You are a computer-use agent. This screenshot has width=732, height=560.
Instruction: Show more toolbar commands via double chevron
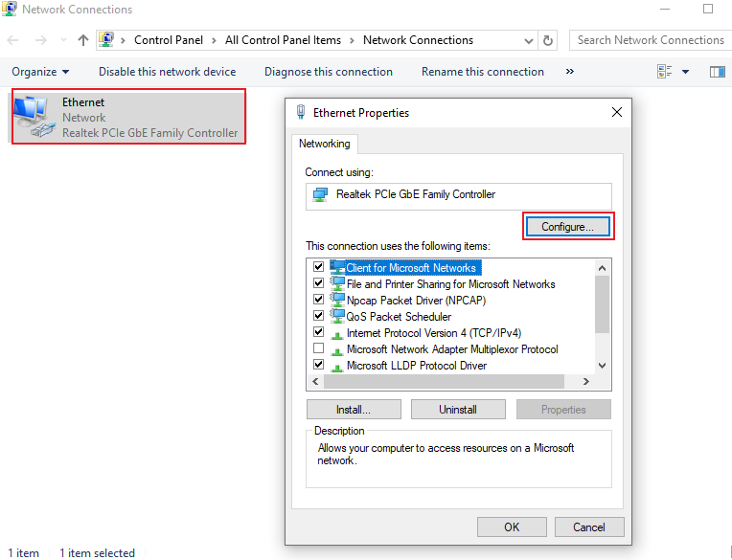pyautogui.click(x=569, y=72)
